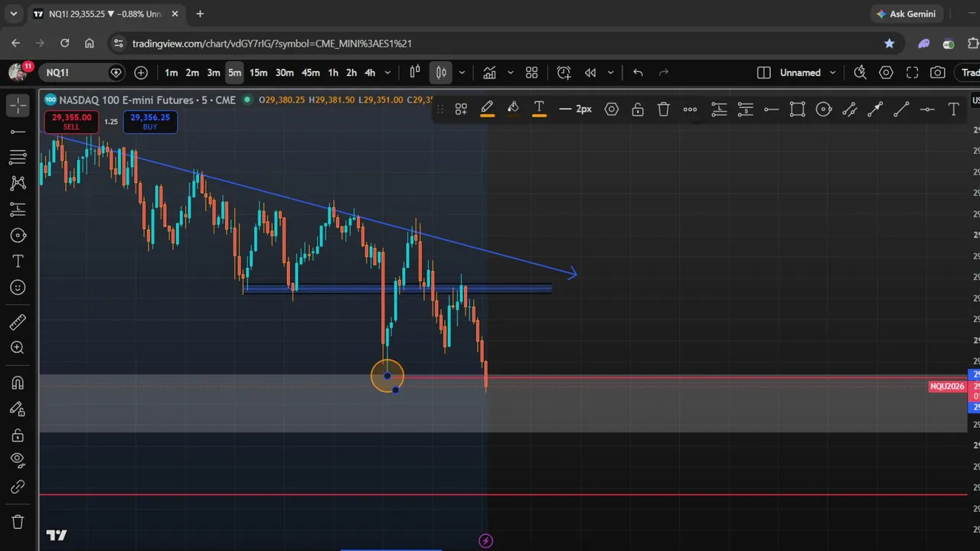Viewport: 980px width, 551px height.
Task: Open the Fibonacci and Gann tools group
Action: [x=18, y=158]
